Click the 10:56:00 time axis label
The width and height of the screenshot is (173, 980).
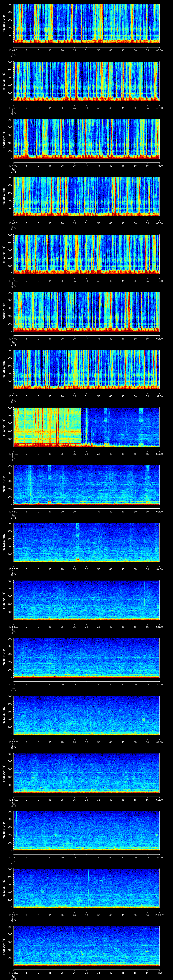pyautogui.click(x=13, y=742)
